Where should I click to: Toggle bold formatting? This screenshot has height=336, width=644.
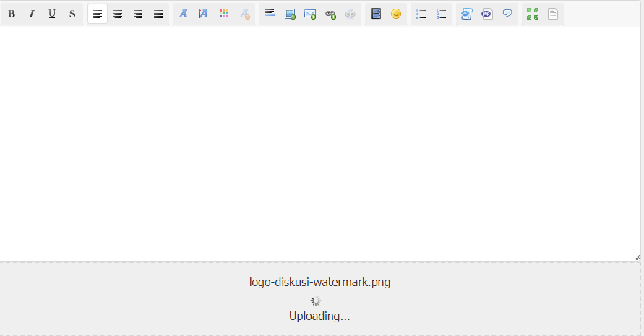pos(12,14)
